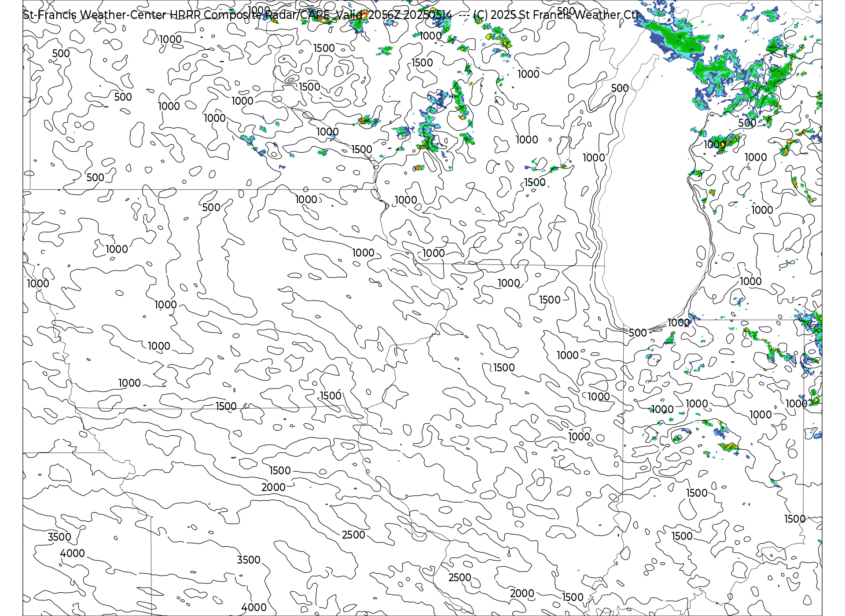Click the 2000 label between bottom 2500 and 1500
Screen dimensions: 845x616
coord(522,593)
